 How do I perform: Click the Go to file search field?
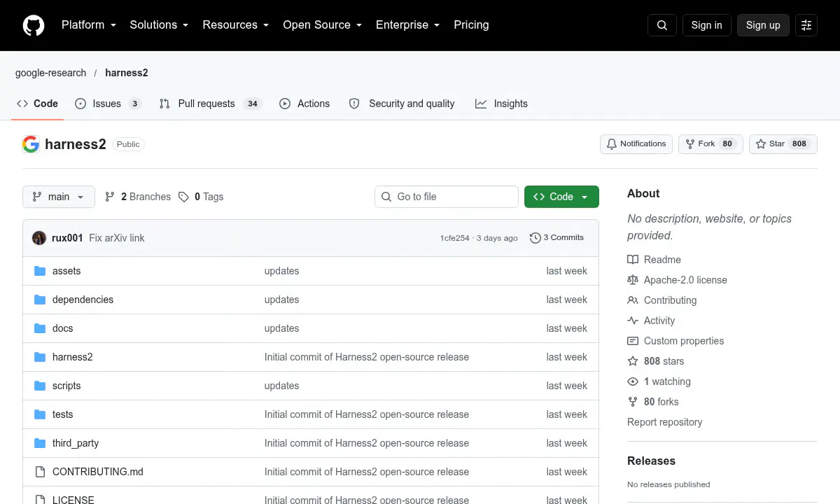(x=447, y=197)
